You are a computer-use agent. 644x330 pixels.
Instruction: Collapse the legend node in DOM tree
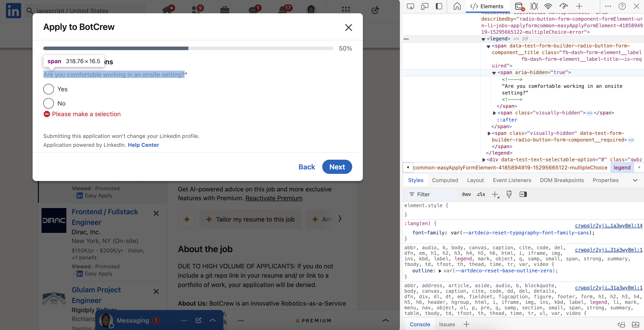coord(483,39)
